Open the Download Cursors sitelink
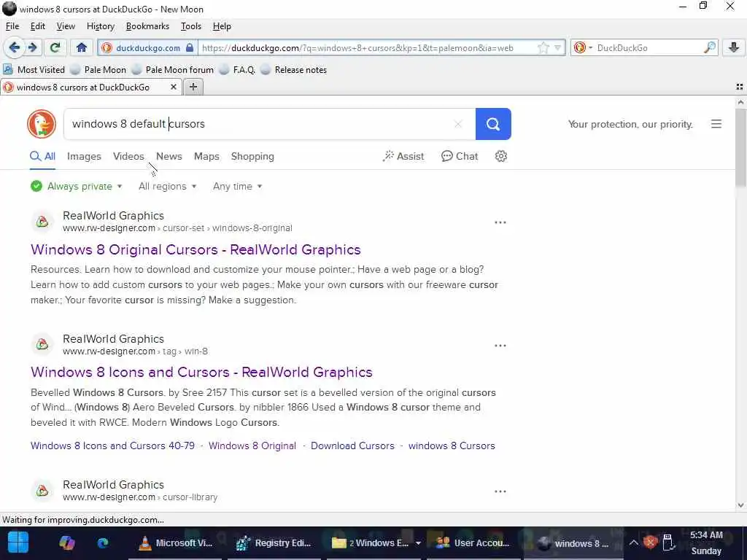The height and width of the screenshot is (560, 747). (x=352, y=446)
